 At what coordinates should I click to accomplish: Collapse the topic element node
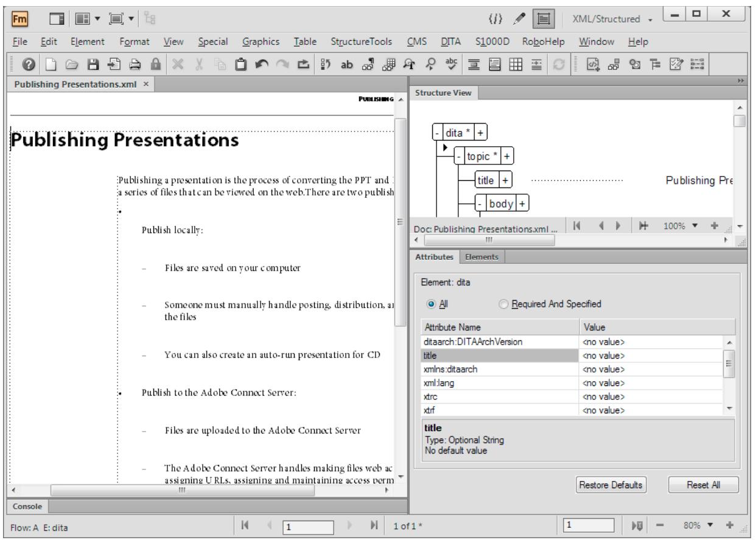(x=460, y=155)
